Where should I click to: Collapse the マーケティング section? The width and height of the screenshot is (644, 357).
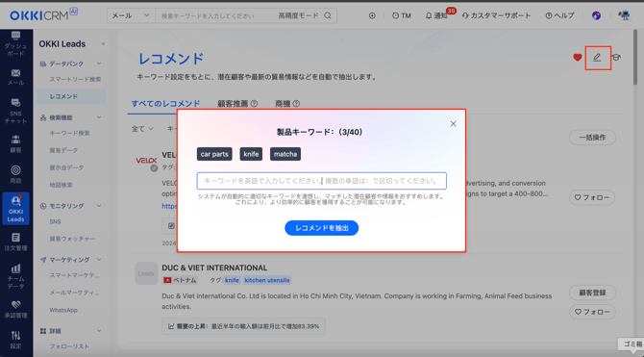tap(99, 260)
